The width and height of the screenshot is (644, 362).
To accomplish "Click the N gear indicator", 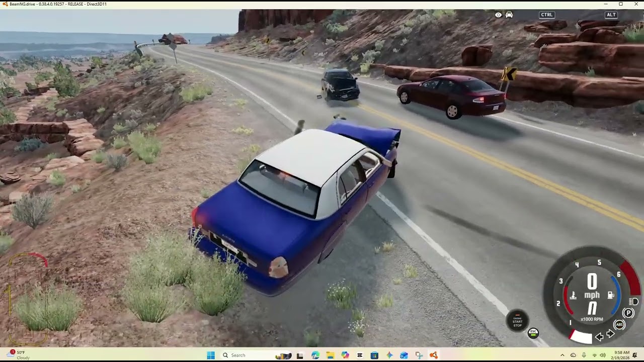I will pyautogui.click(x=592, y=308).
